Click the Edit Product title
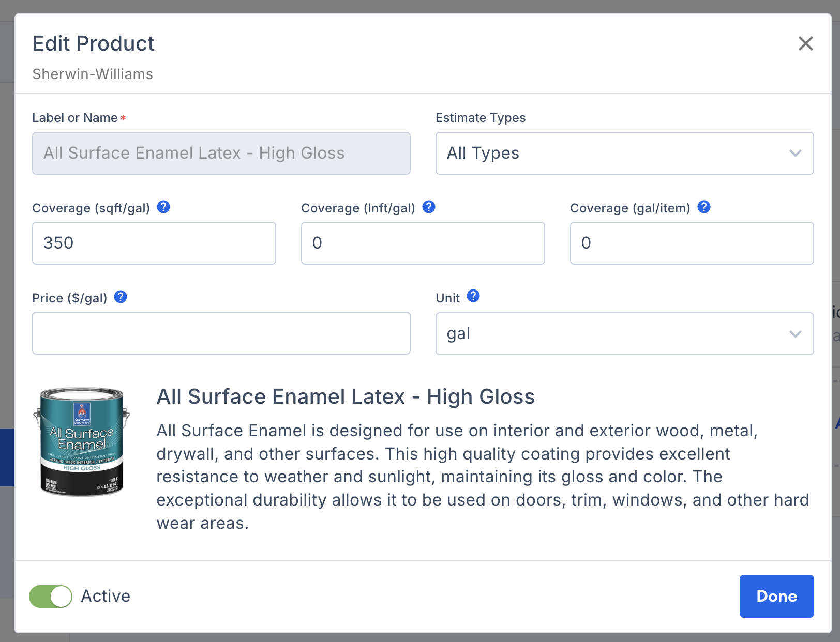The image size is (840, 642). tap(94, 43)
